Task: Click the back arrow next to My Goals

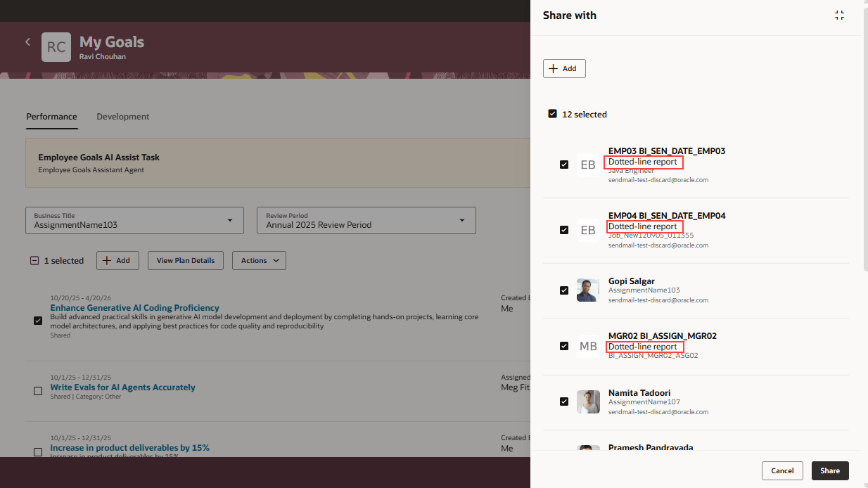Action: 27,41
